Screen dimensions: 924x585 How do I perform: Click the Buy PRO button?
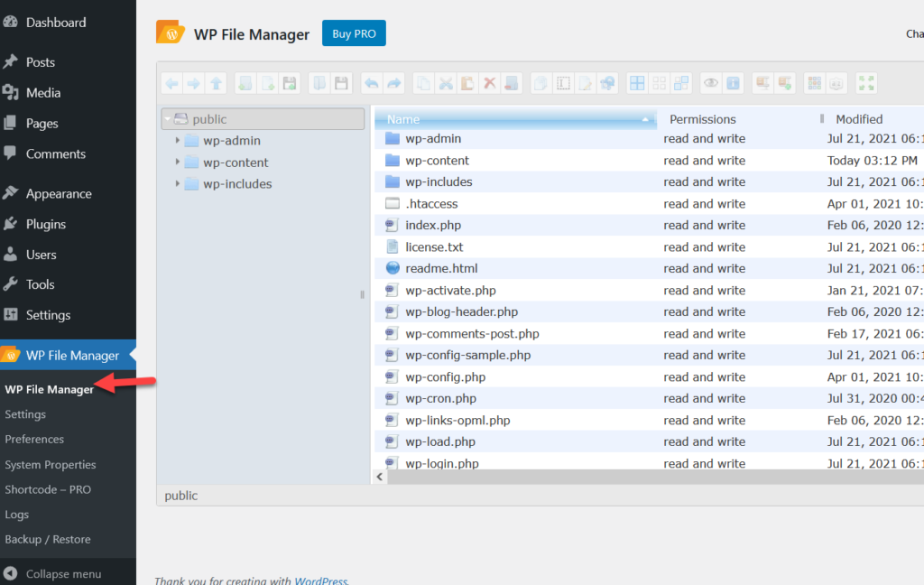pyautogui.click(x=354, y=33)
